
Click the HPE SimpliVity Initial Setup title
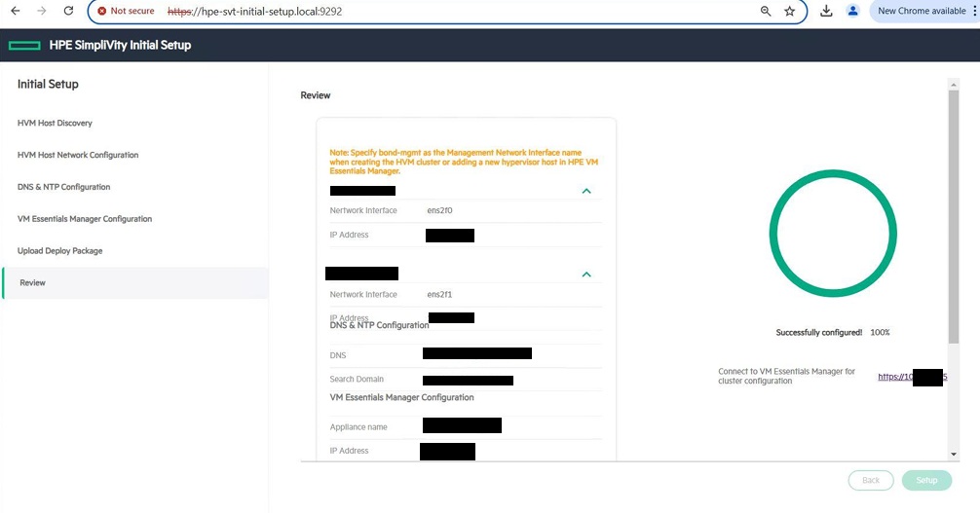point(120,45)
